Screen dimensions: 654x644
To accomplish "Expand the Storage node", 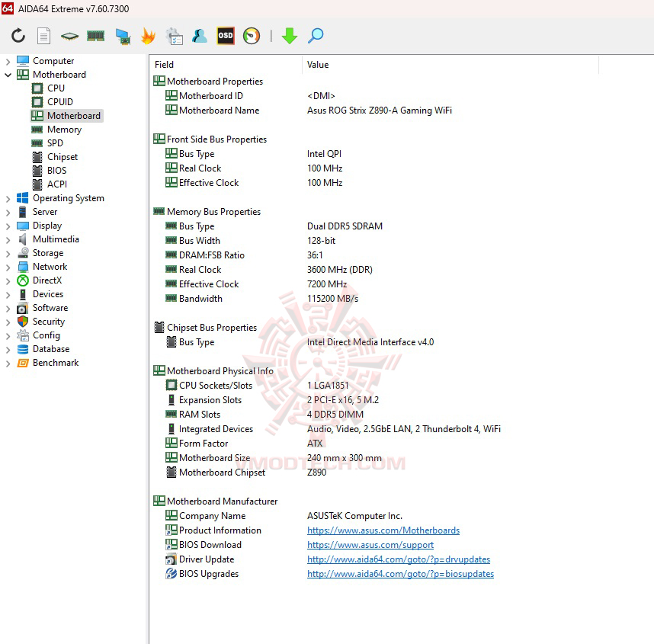I will tap(8, 254).
